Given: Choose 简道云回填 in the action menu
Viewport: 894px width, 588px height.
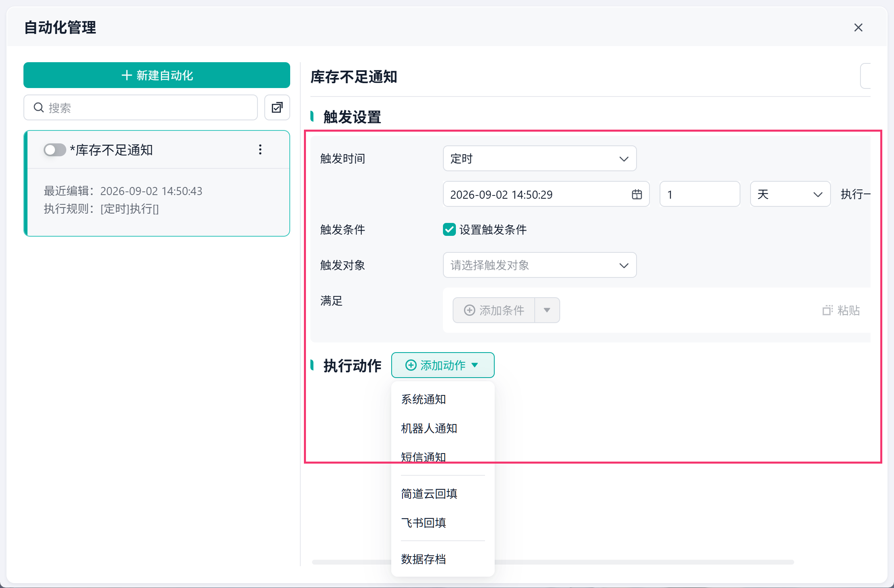Looking at the screenshot, I should pyautogui.click(x=443, y=493).
